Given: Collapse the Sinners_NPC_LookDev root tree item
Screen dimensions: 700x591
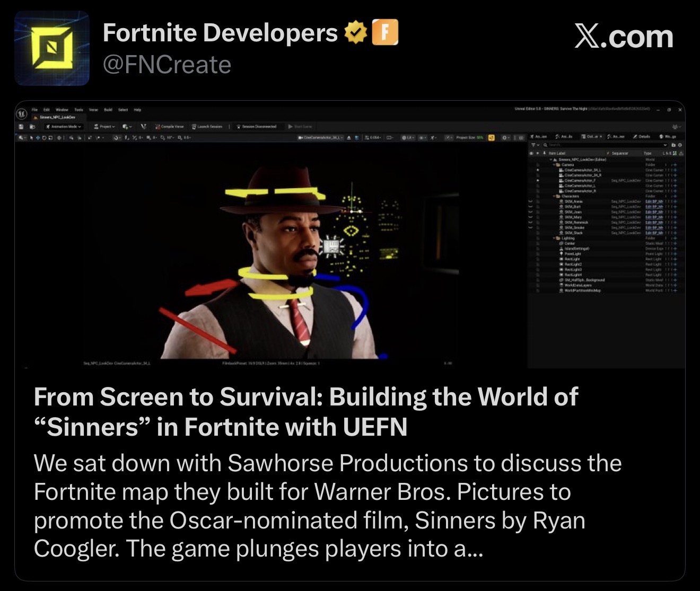Looking at the screenshot, I should coord(550,160).
